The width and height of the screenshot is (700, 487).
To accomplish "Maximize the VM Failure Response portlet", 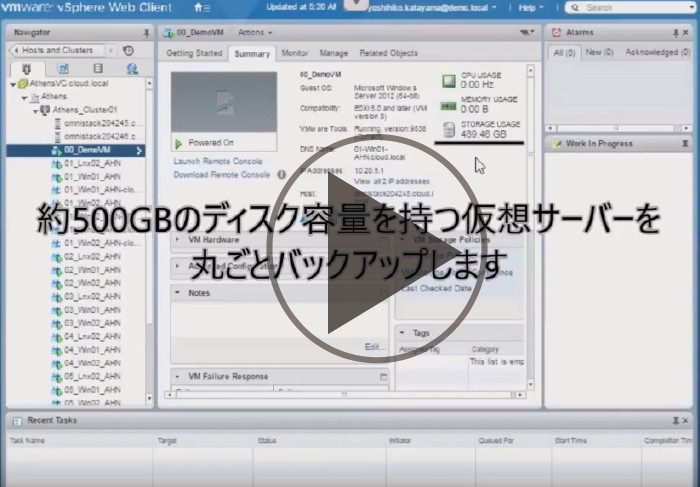I will tap(383, 377).
